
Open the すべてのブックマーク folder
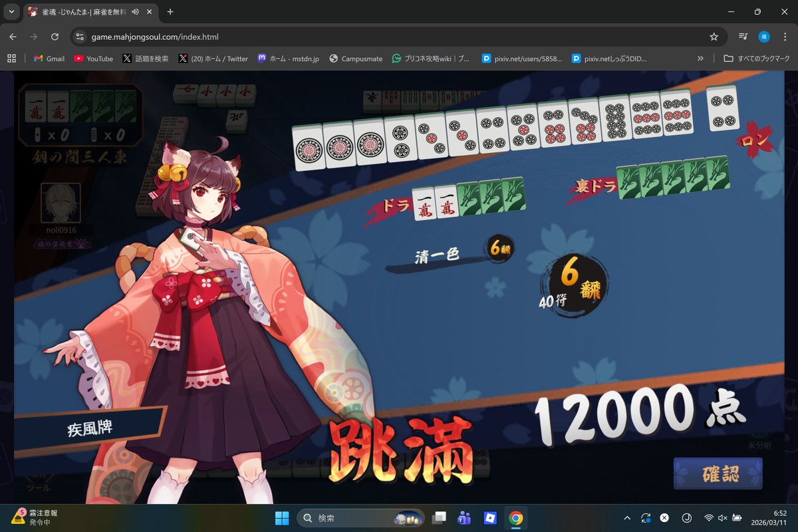(757, 59)
